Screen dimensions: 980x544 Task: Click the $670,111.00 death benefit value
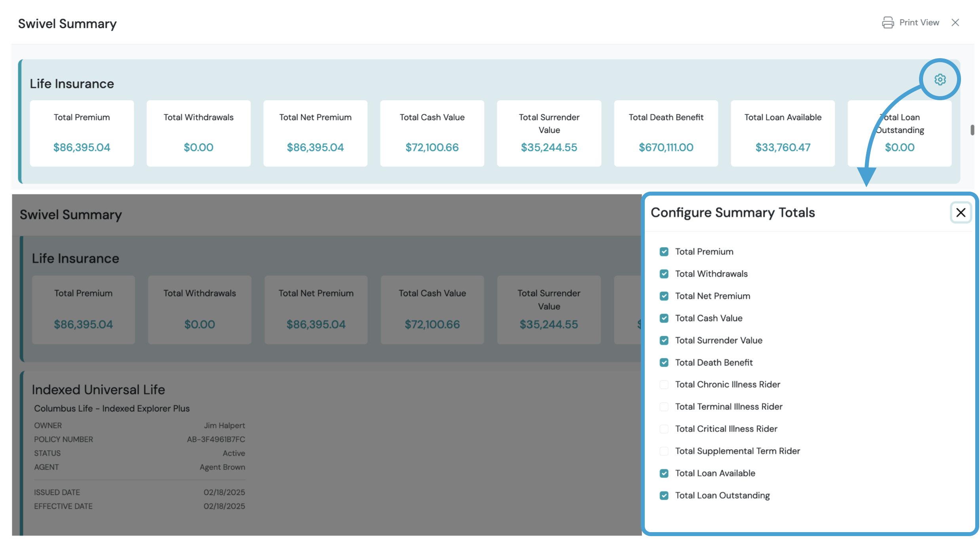point(666,147)
